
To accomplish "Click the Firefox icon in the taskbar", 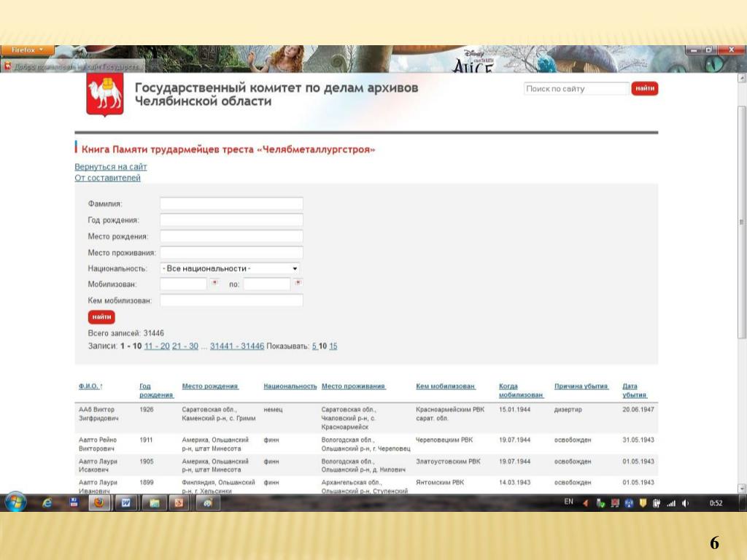I will click(99, 503).
